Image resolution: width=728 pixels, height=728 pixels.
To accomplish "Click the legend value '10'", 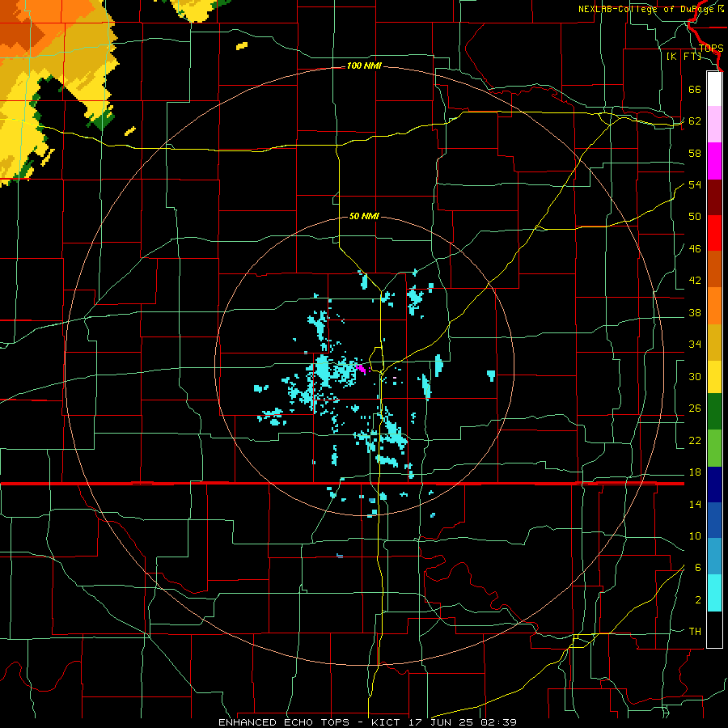I will click(695, 535).
